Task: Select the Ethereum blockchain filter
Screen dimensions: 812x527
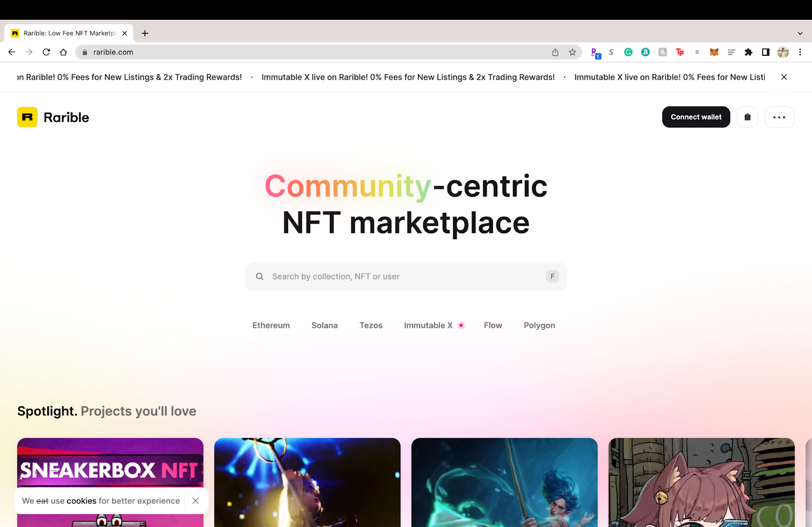Action: click(x=271, y=325)
